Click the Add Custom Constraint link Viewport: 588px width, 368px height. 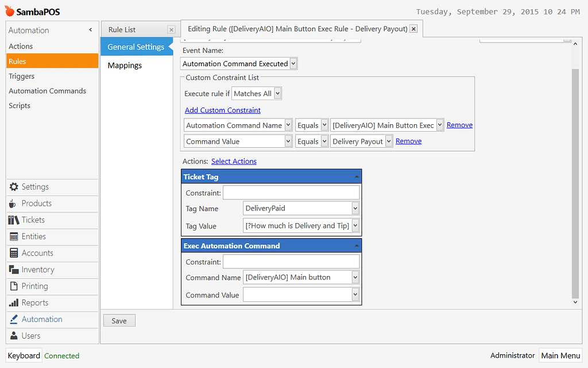(x=222, y=110)
